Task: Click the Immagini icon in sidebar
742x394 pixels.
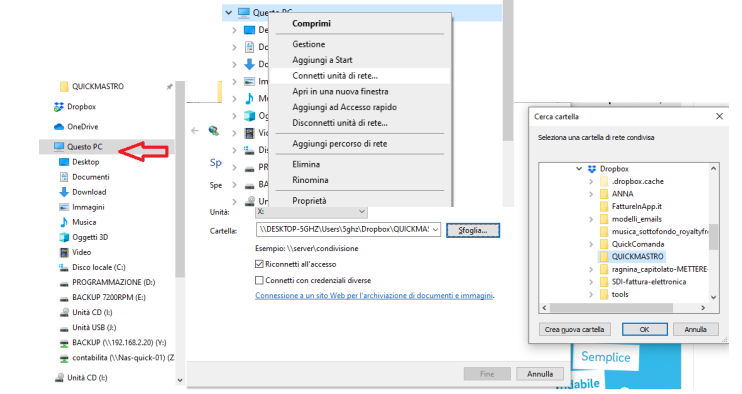Action: pos(64,207)
